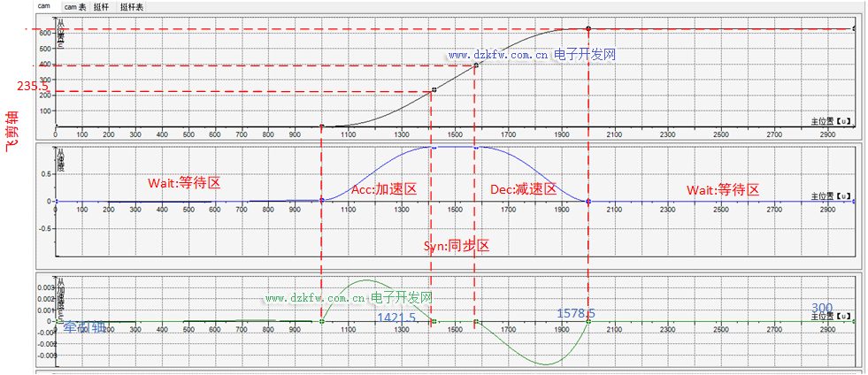Click acceleration curve node near 1421.5

tap(434, 321)
